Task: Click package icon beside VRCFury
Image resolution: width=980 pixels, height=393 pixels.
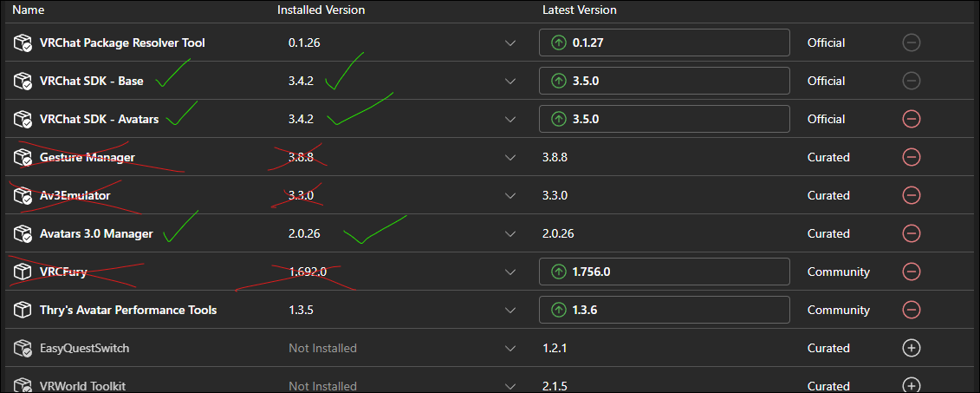Action: click(x=23, y=272)
